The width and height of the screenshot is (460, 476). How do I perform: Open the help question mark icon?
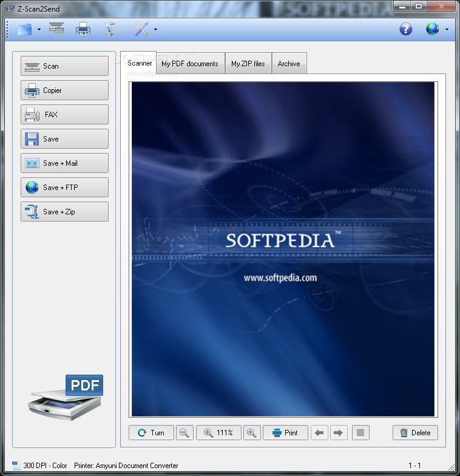pyautogui.click(x=405, y=29)
